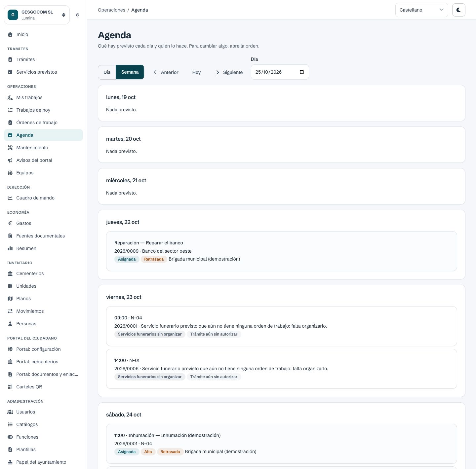The image size is (476, 469).
Task: Open Trámites from sidebar
Action: click(x=43, y=59)
